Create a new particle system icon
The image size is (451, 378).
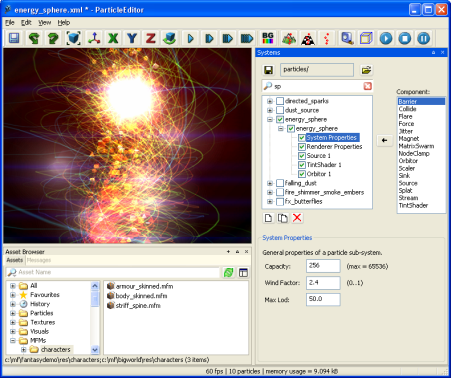click(x=268, y=218)
